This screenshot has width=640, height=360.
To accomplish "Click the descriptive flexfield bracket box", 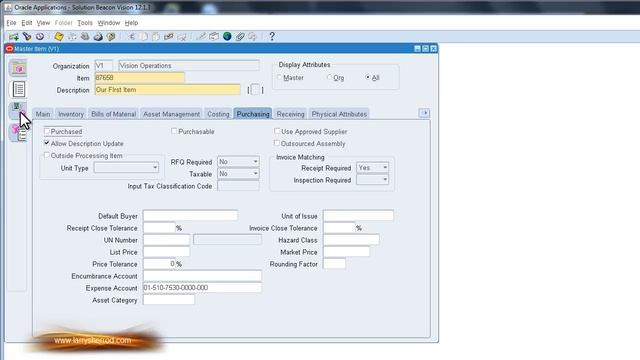I will (x=255, y=90).
